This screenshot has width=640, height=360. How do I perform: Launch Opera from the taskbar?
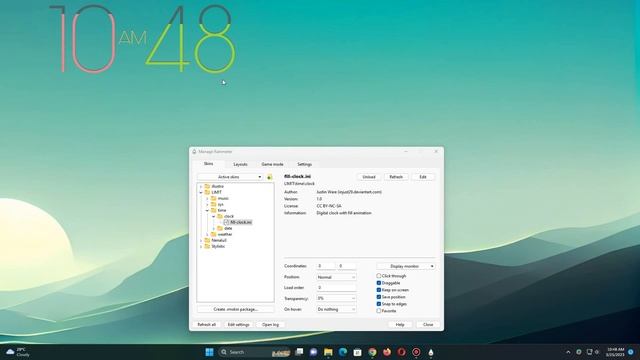(x=402, y=352)
